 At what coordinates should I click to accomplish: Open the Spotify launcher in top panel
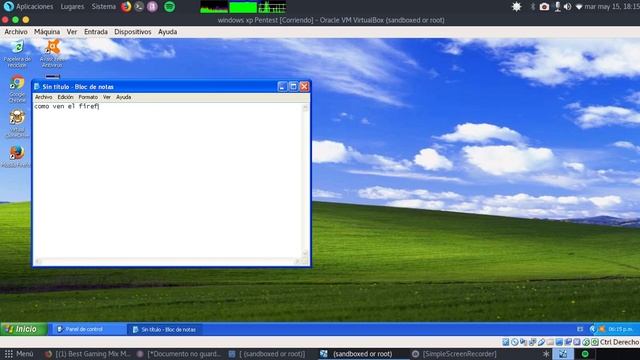tap(169, 7)
